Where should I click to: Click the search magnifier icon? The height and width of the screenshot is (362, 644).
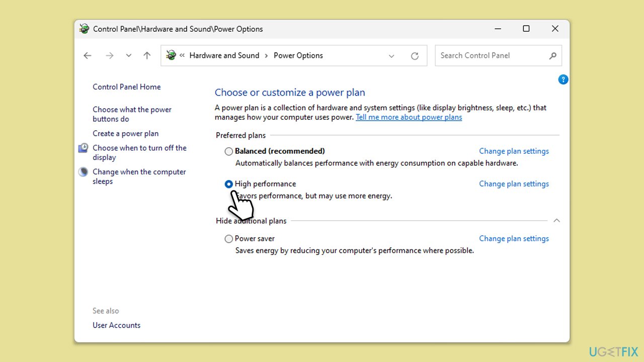552,56
